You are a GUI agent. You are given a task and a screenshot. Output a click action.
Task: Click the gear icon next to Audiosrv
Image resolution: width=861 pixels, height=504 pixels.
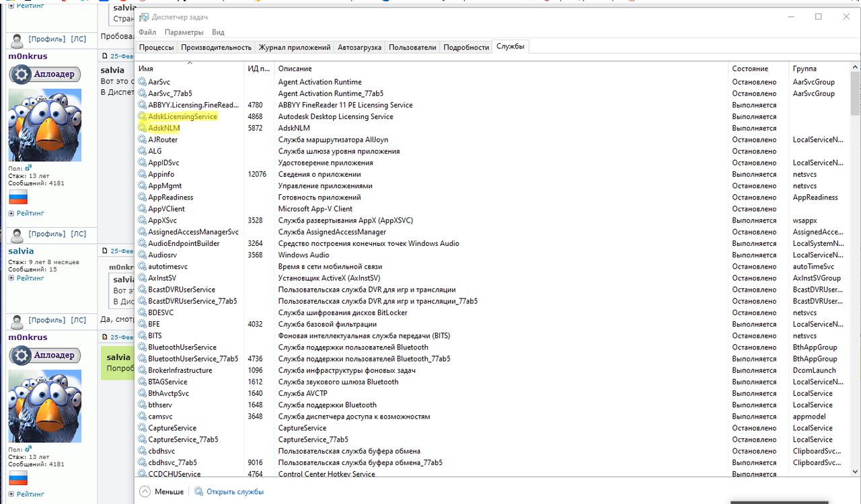[x=142, y=255]
